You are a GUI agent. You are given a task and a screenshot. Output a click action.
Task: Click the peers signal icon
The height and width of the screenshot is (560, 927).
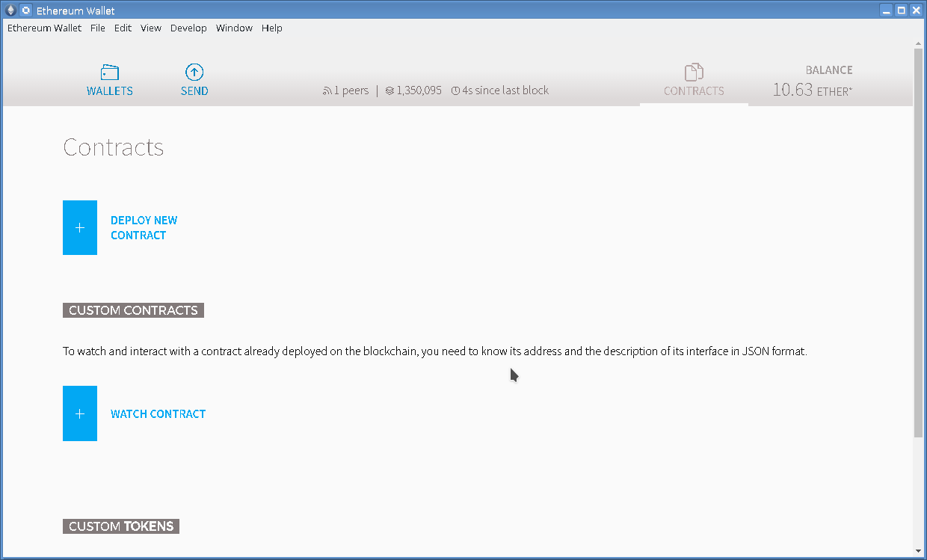pos(327,91)
